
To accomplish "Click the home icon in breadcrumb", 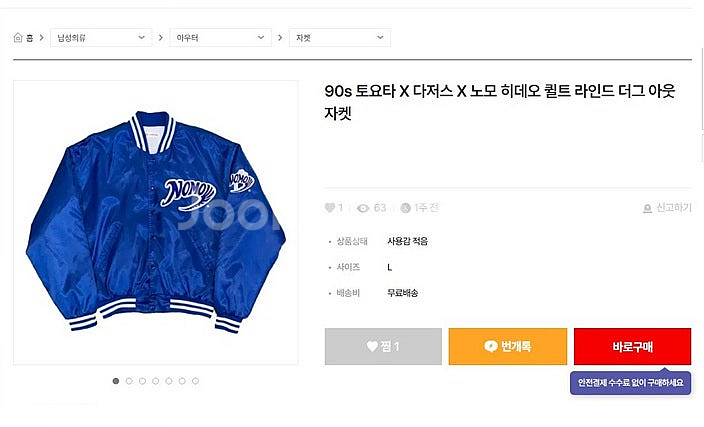I will pos(18,38).
